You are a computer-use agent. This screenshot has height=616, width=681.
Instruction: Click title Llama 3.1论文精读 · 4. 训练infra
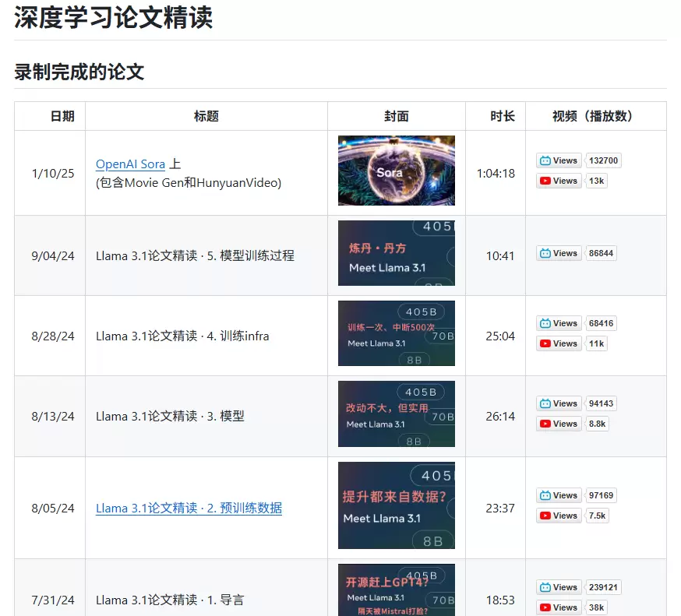[182, 336]
